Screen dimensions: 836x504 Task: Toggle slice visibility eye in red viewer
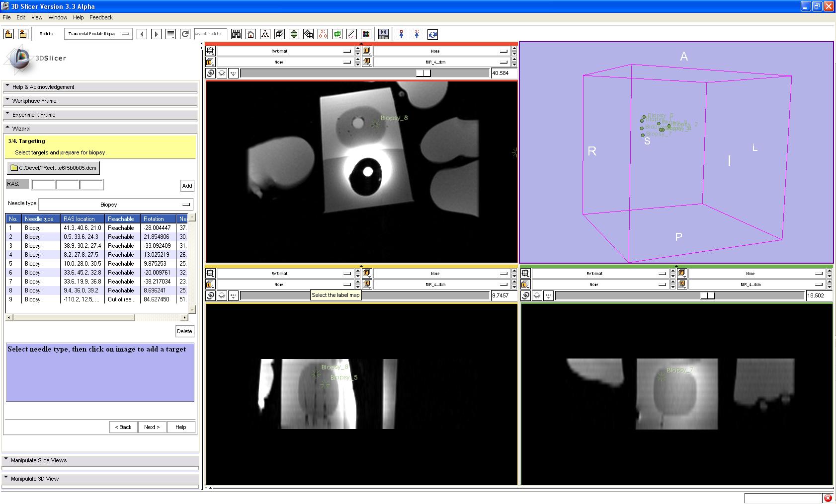[222, 73]
